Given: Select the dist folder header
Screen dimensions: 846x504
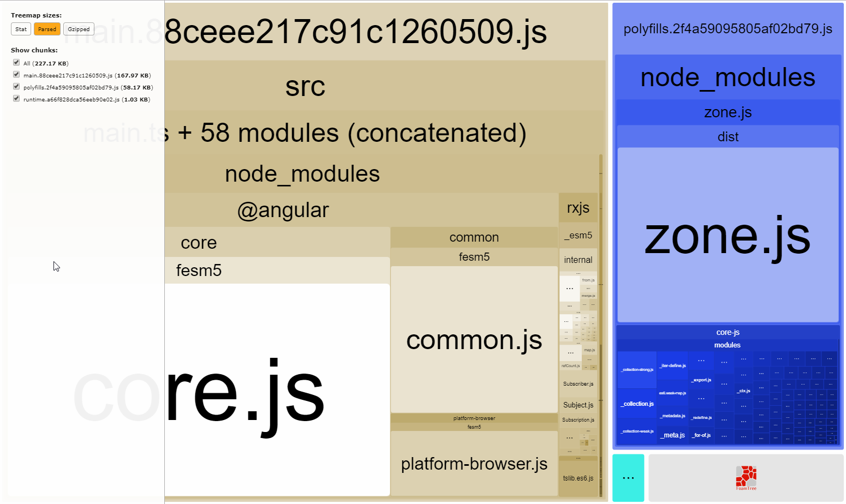Looking at the screenshot, I should 728,137.
